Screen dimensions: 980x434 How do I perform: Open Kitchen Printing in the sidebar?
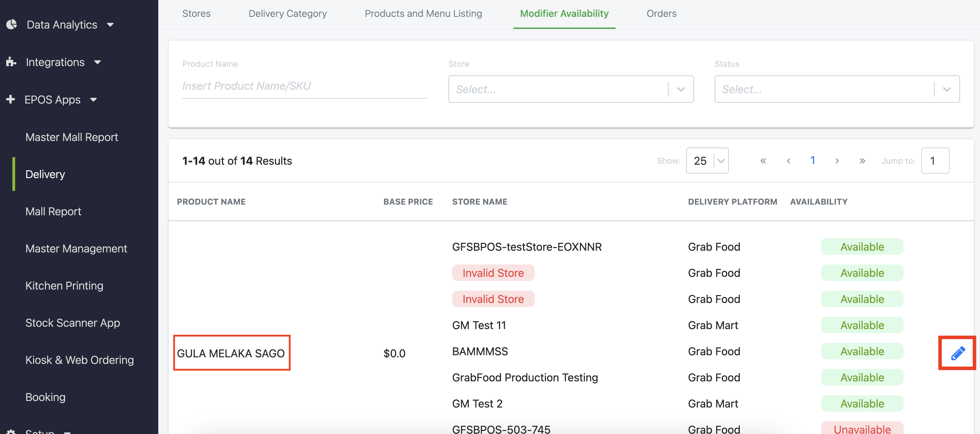click(x=64, y=285)
